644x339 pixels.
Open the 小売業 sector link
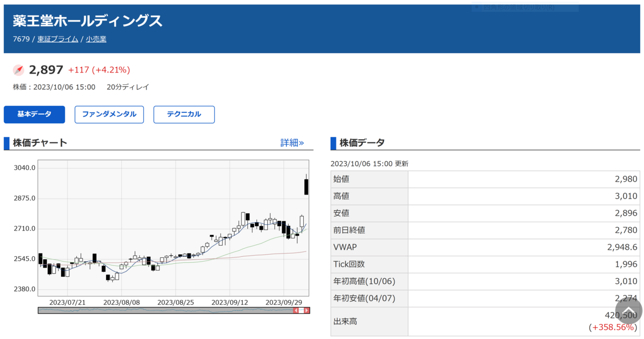(96, 39)
